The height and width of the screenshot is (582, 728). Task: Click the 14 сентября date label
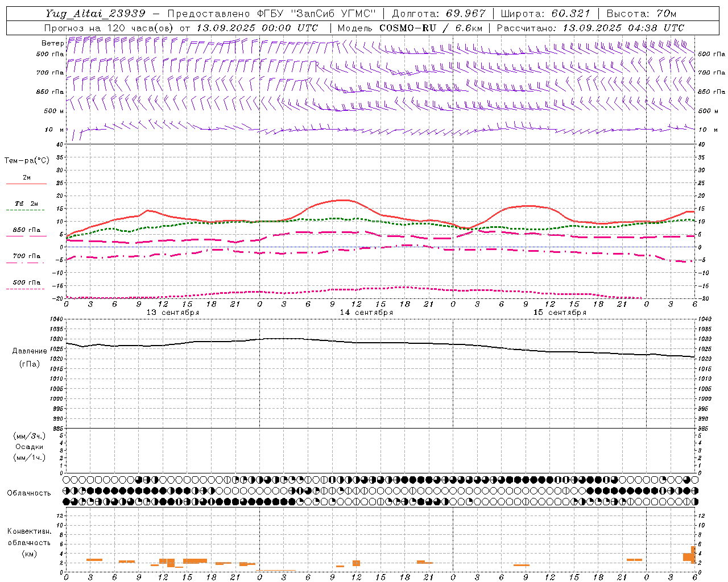click(x=366, y=313)
